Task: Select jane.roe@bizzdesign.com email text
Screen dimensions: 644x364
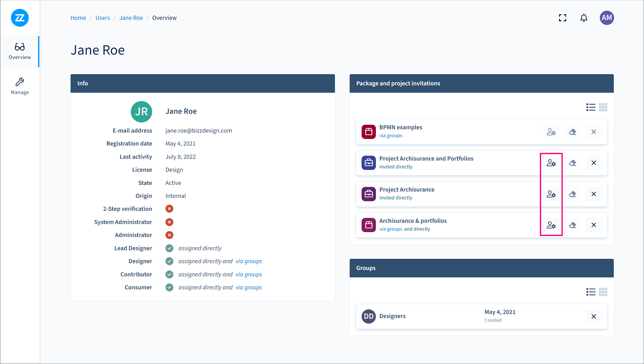Action: pos(199,131)
